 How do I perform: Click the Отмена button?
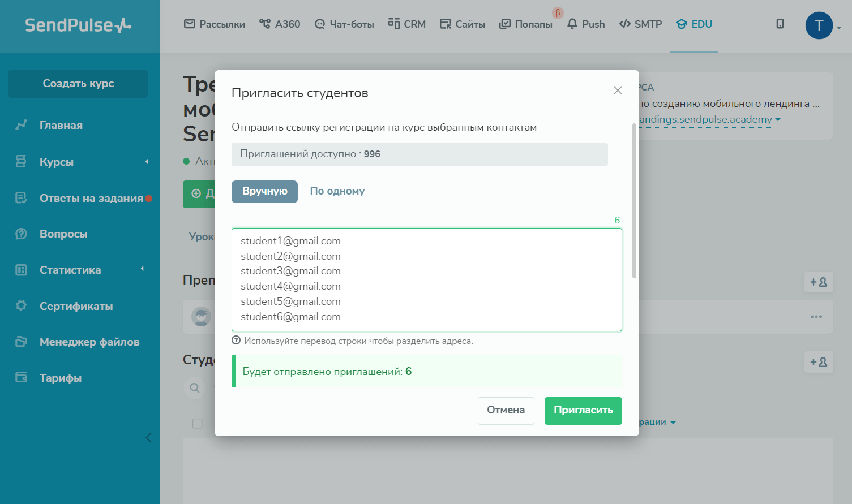click(506, 410)
